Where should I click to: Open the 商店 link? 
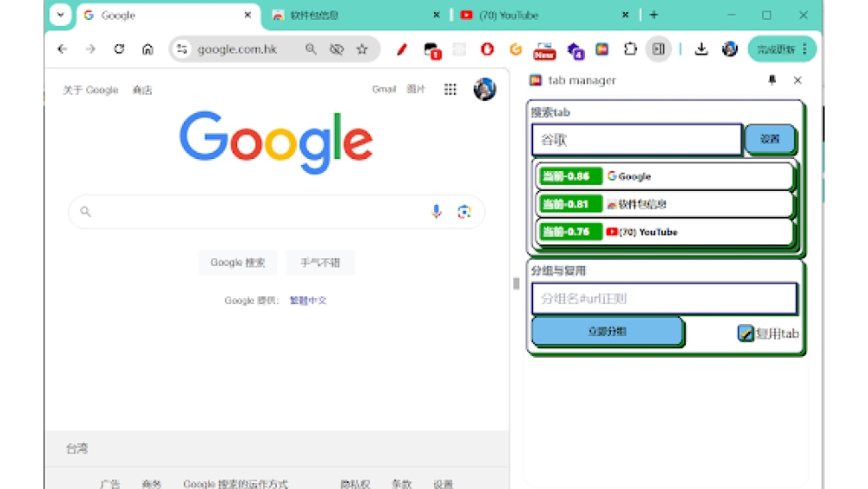(x=142, y=89)
